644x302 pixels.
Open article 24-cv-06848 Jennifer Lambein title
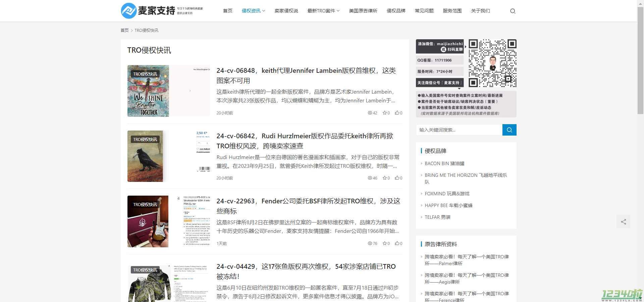(306, 75)
